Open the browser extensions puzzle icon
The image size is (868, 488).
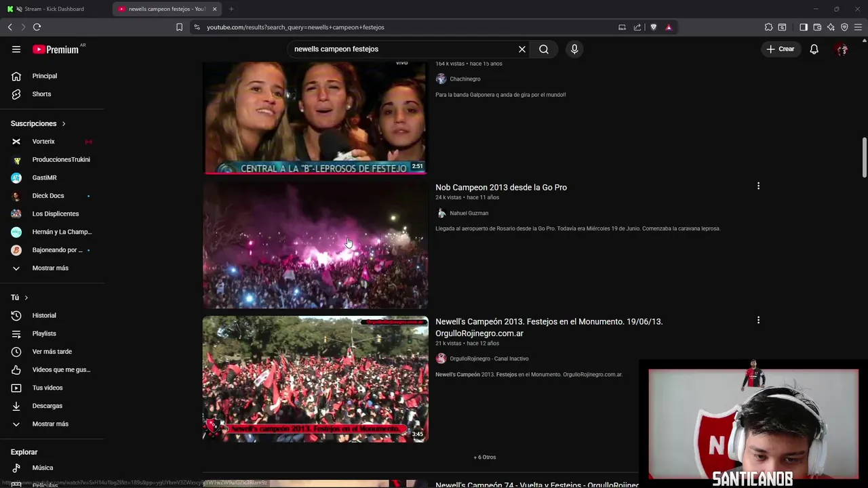point(768,27)
